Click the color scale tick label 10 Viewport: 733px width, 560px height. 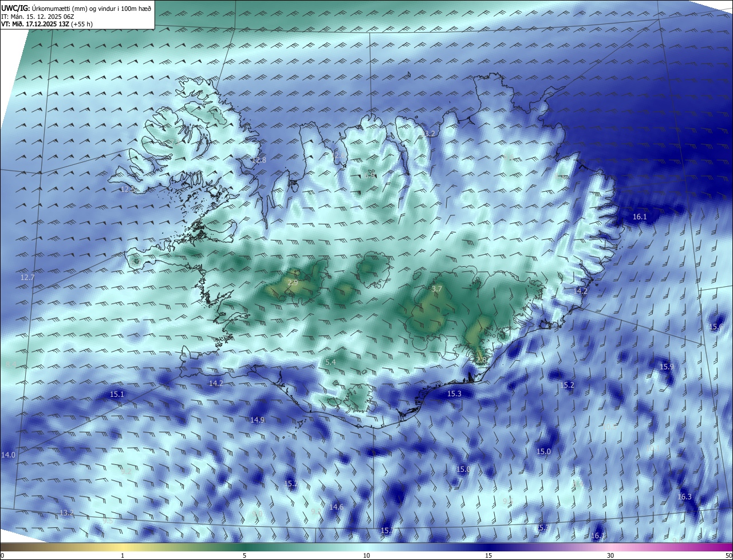[366, 555]
